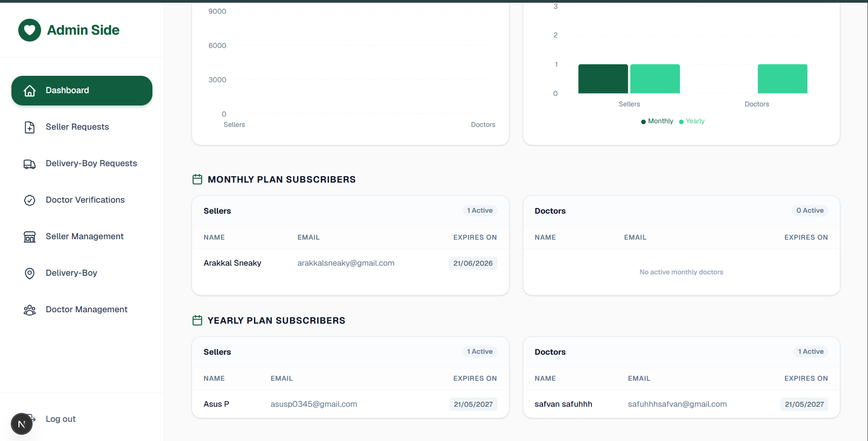Click the Seller Requests document icon
The image size is (868, 441).
click(x=30, y=127)
